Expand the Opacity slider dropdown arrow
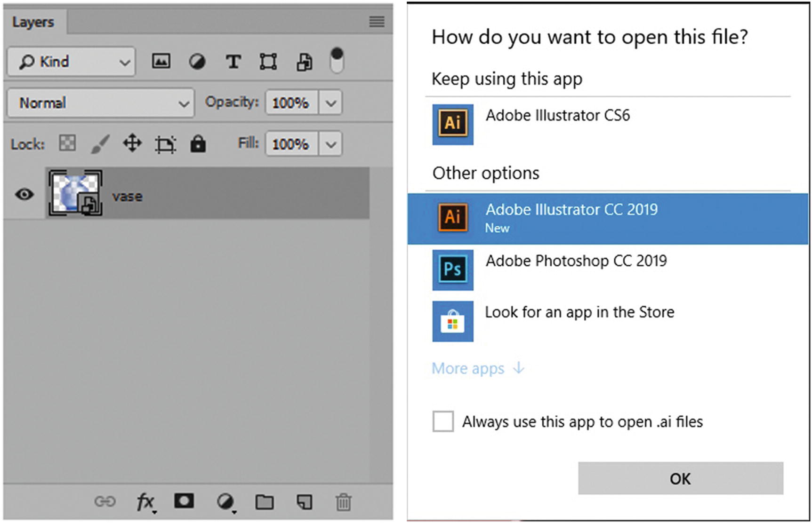This screenshot has width=812, height=523. point(330,103)
